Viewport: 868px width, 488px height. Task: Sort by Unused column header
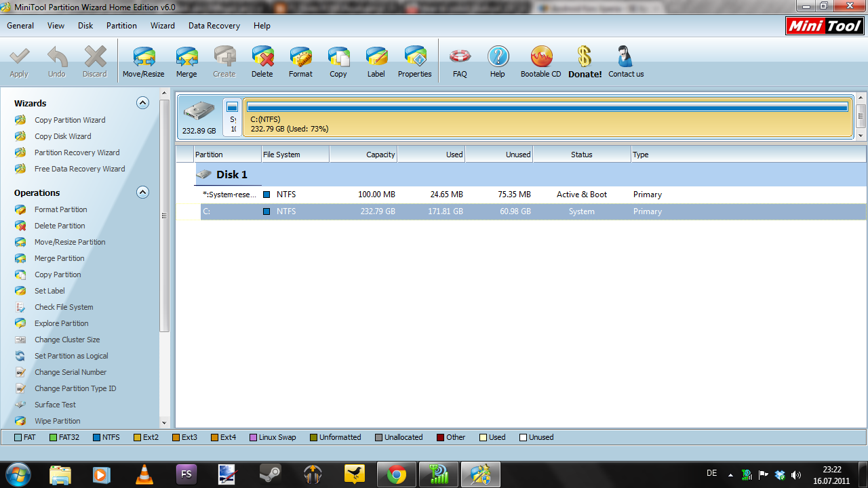point(499,155)
